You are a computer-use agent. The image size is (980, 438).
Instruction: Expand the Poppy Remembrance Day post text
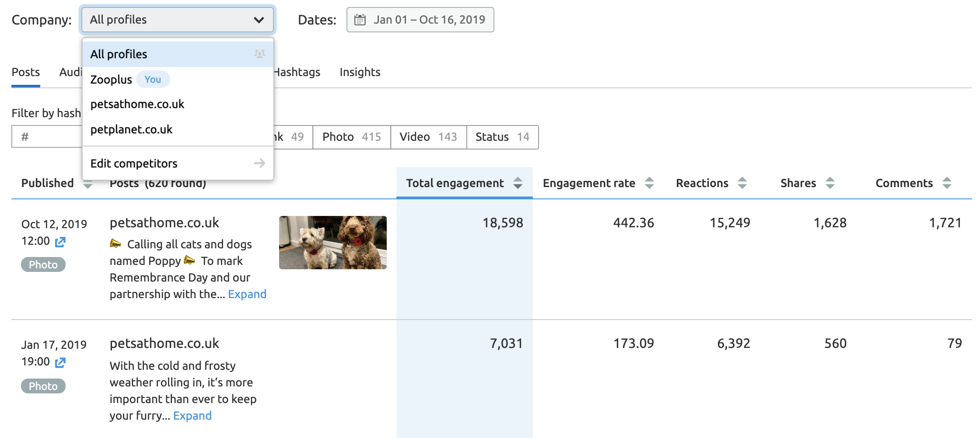247,294
